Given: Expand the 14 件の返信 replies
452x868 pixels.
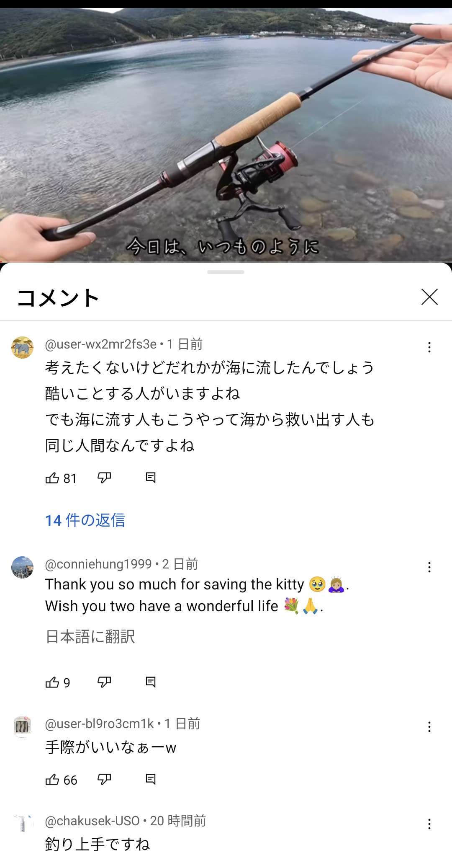Looking at the screenshot, I should 85,520.
